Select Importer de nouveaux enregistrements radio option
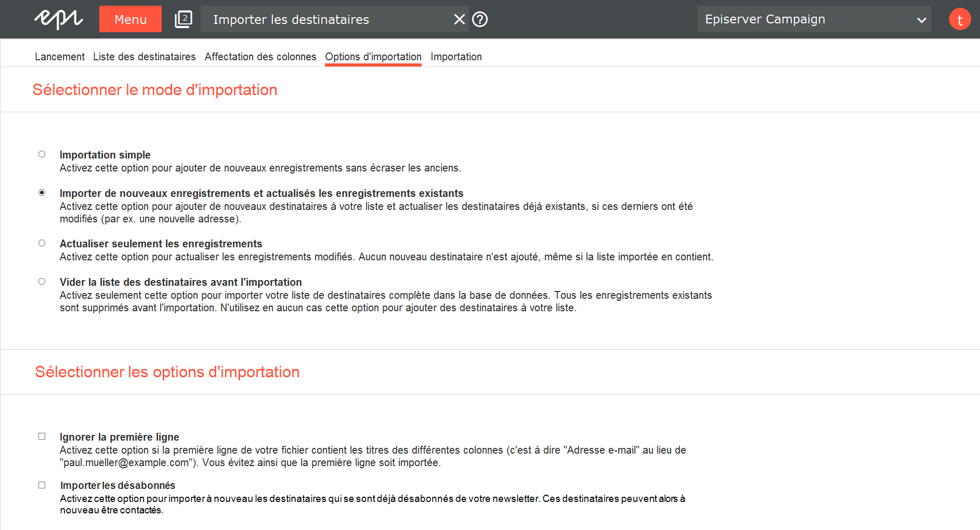This screenshot has height=530, width=980. click(x=42, y=193)
